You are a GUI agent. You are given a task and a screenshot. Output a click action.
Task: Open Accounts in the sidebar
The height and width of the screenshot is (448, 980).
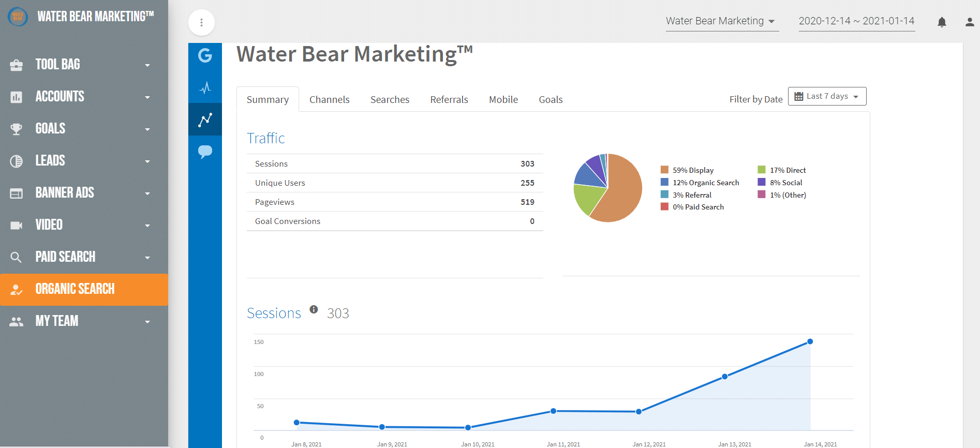[x=84, y=97]
